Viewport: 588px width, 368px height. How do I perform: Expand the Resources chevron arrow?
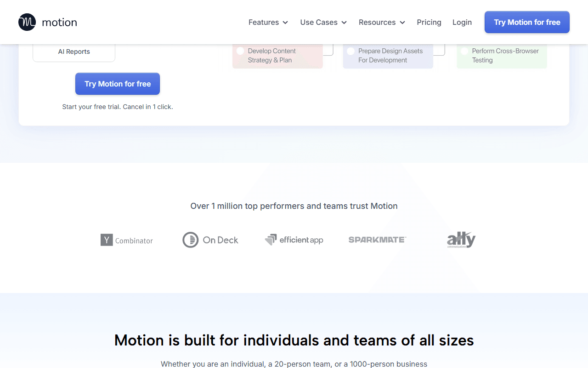click(x=402, y=23)
